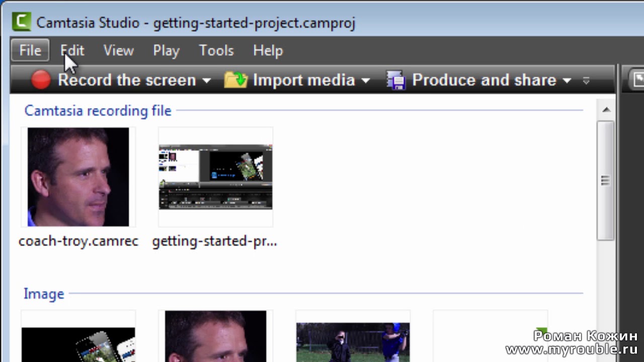
Task: Click the Import media folder icon
Action: [x=235, y=80]
